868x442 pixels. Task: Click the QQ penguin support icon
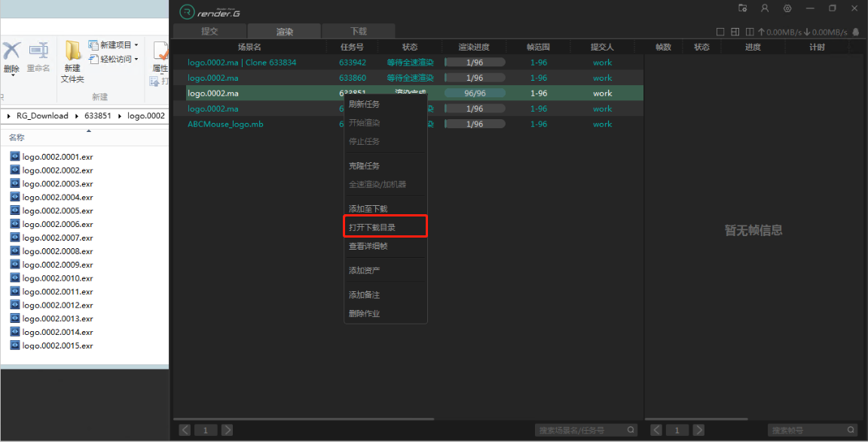(856, 32)
